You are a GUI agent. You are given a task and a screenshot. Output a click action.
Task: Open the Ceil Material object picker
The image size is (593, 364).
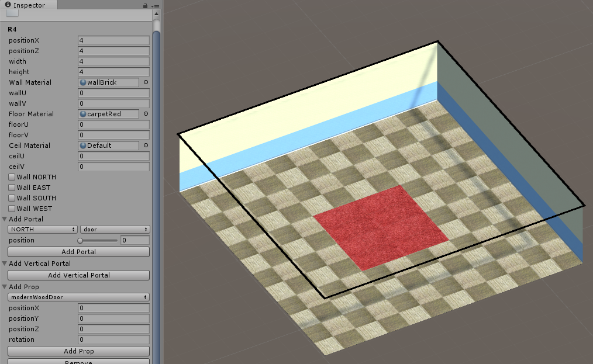click(x=146, y=145)
